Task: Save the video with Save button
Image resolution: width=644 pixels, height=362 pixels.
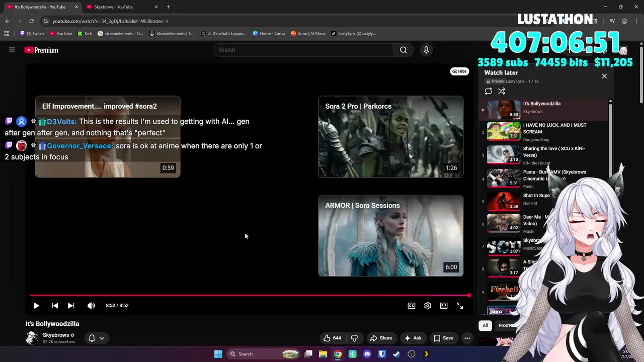Action: click(443, 338)
